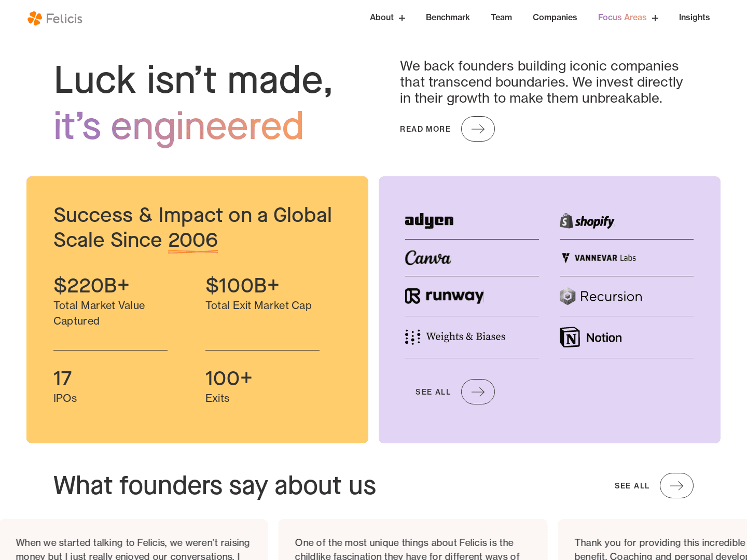The image size is (747, 560).
Task: Click the Felicis clover logo
Action: point(35,18)
